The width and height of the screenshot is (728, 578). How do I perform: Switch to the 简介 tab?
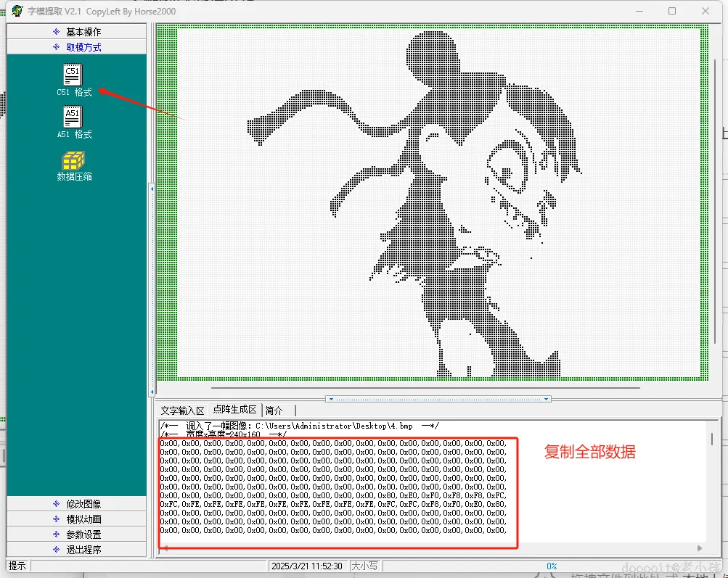(x=275, y=410)
